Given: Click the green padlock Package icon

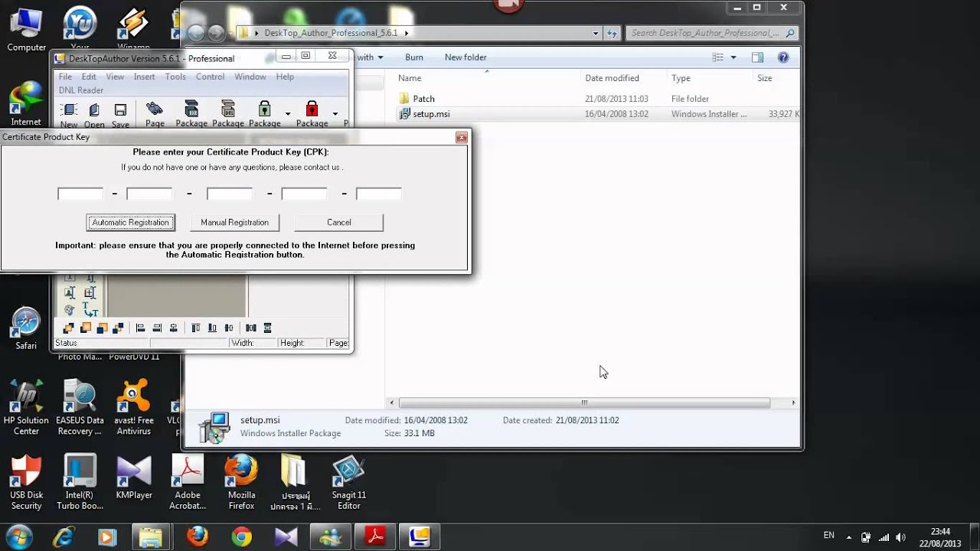Looking at the screenshot, I should click(264, 109).
